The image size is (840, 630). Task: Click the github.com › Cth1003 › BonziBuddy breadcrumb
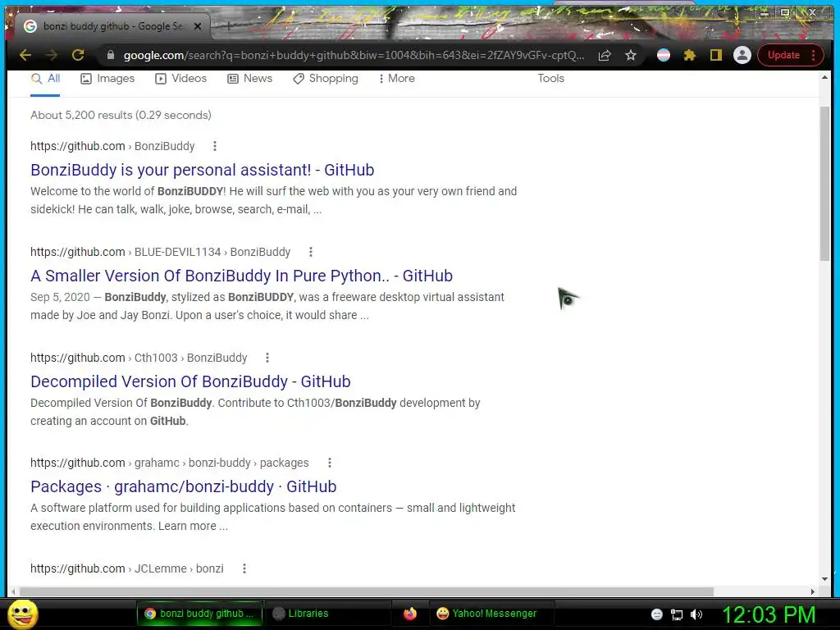(139, 358)
